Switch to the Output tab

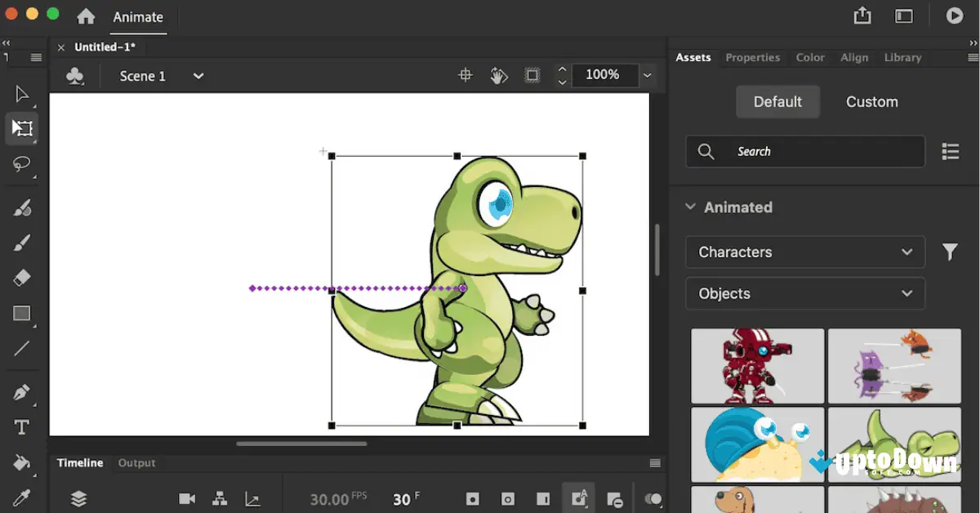pyautogui.click(x=136, y=462)
